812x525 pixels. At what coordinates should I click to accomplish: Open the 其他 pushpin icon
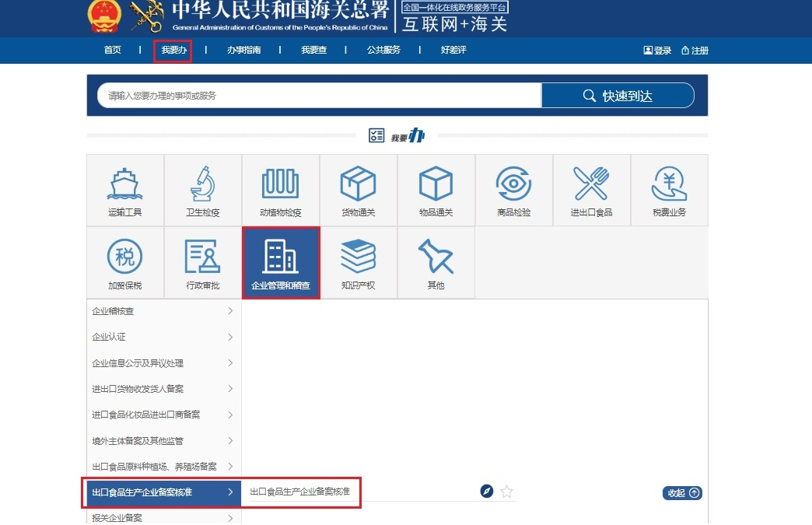click(436, 263)
